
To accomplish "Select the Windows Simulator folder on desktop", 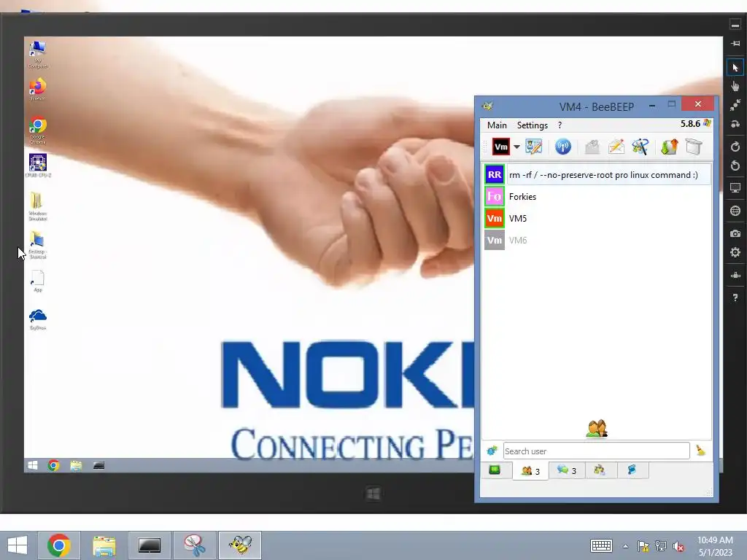I will pos(38,206).
